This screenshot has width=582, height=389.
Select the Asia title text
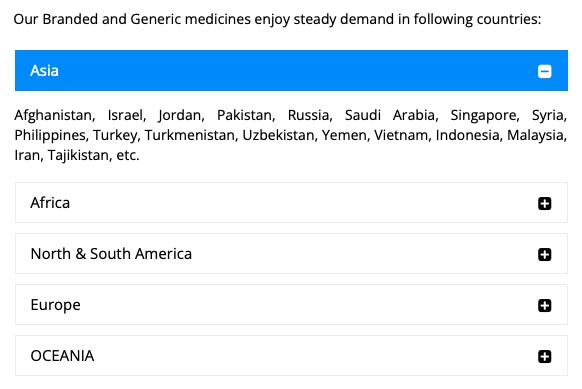tap(44, 71)
